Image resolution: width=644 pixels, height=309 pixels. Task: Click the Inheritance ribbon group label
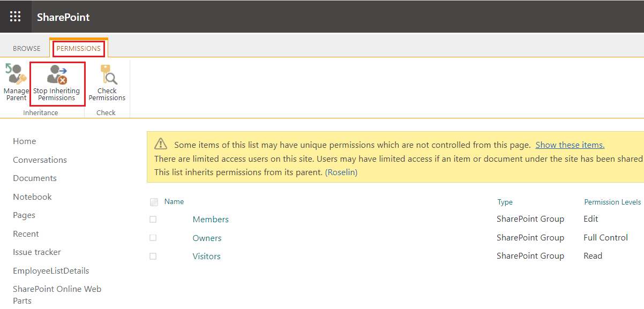click(41, 113)
